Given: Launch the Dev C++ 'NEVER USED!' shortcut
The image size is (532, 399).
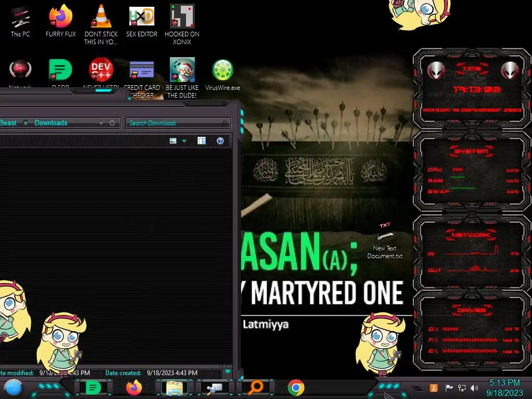Looking at the screenshot, I should [101, 72].
